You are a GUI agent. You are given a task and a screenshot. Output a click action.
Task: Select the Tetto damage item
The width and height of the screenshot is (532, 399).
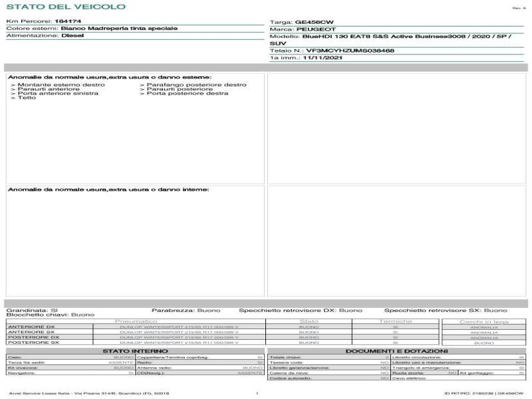pyautogui.click(x=27, y=98)
